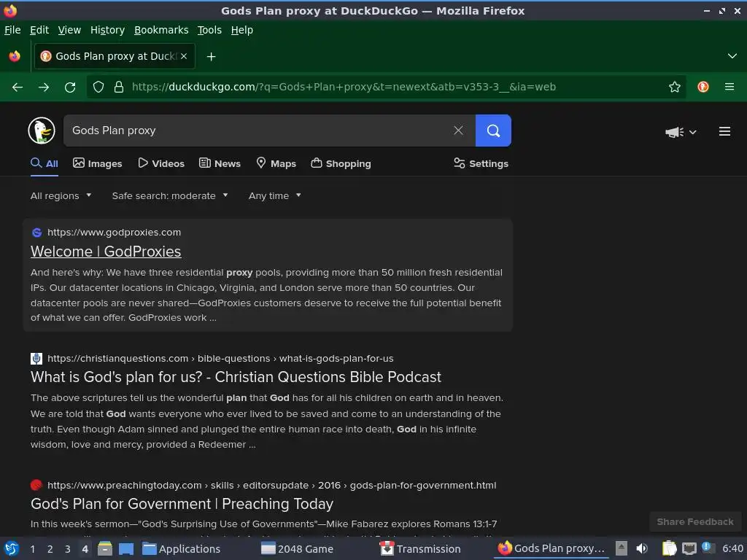Select the All results tab

click(44, 163)
